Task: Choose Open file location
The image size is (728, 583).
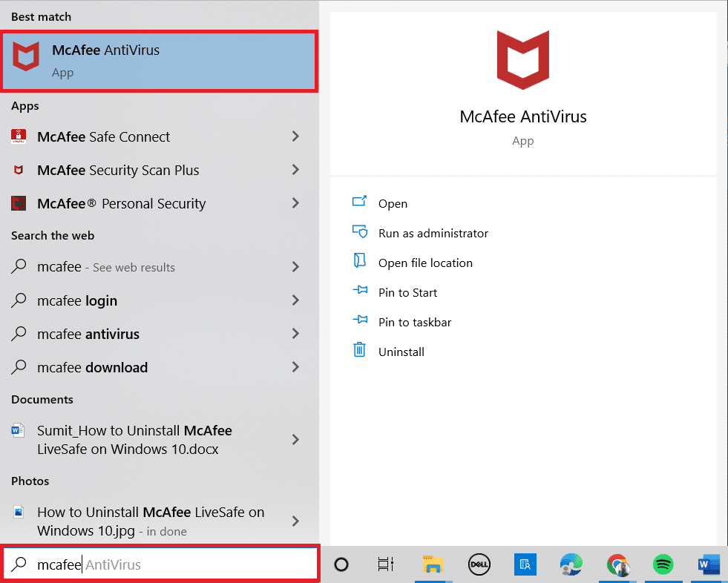Action: click(425, 263)
